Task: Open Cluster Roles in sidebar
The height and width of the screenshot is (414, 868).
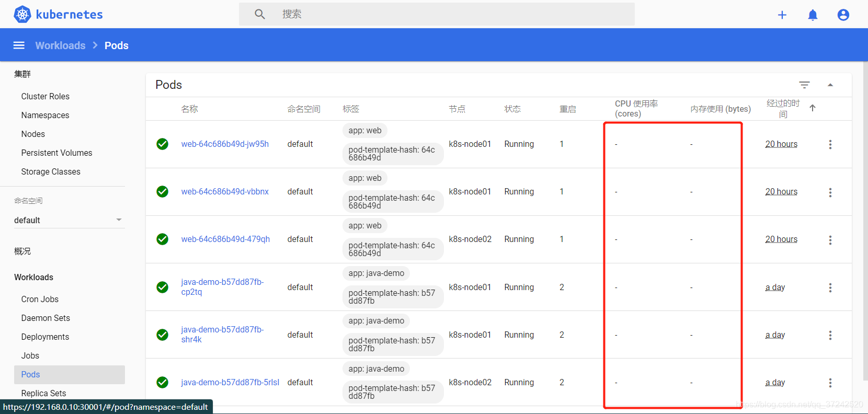Action: click(x=45, y=96)
